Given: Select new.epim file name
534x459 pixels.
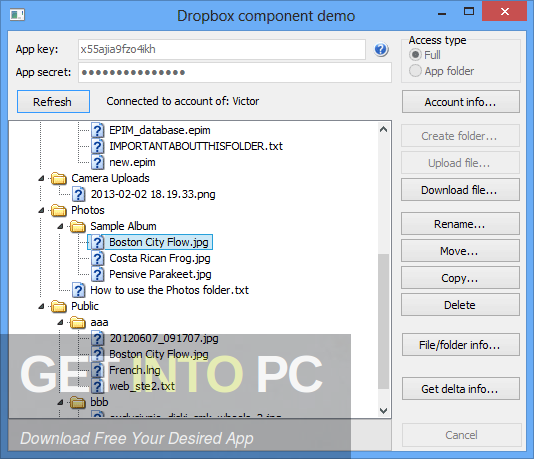Looking at the screenshot, I should pyautogui.click(x=132, y=162).
